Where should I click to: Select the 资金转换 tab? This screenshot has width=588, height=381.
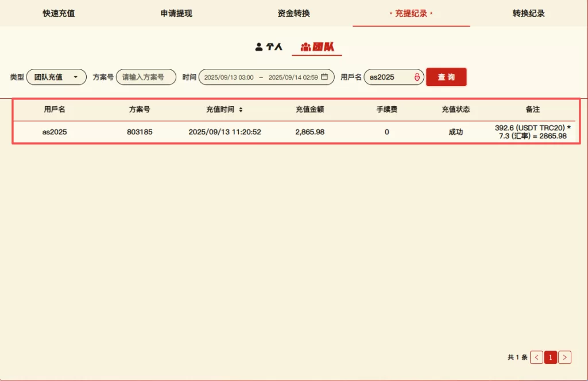(293, 13)
